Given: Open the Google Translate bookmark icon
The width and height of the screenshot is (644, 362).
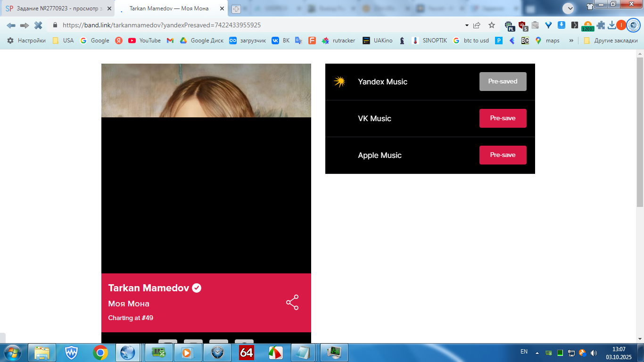Looking at the screenshot, I should coord(298,41).
